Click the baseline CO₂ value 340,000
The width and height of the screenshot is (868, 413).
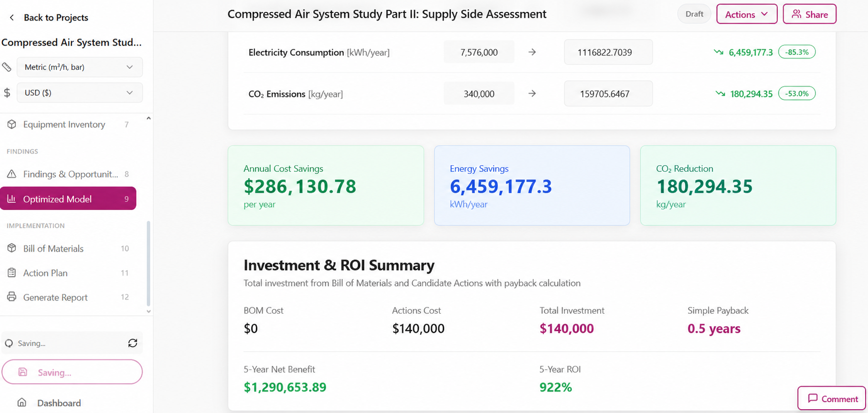coord(479,94)
